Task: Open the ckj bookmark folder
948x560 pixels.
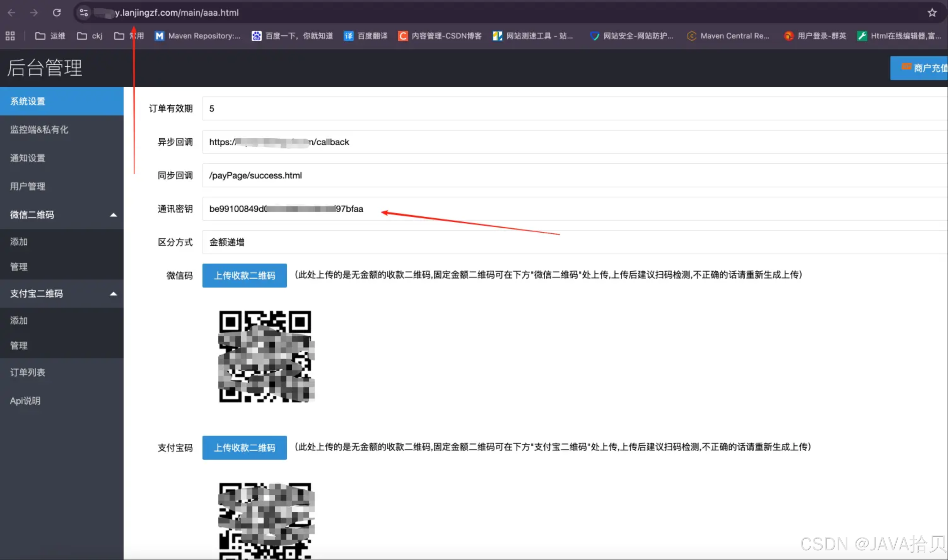Action: pyautogui.click(x=90, y=36)
